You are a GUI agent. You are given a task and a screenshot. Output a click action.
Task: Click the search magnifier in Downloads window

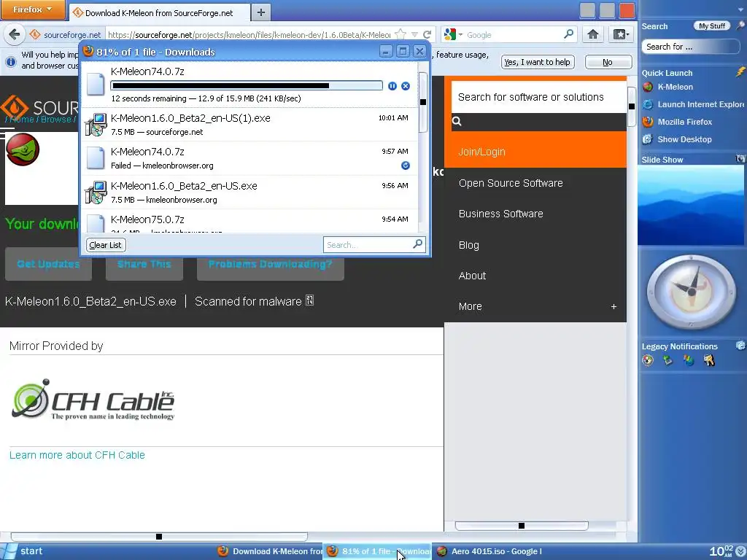417,244
